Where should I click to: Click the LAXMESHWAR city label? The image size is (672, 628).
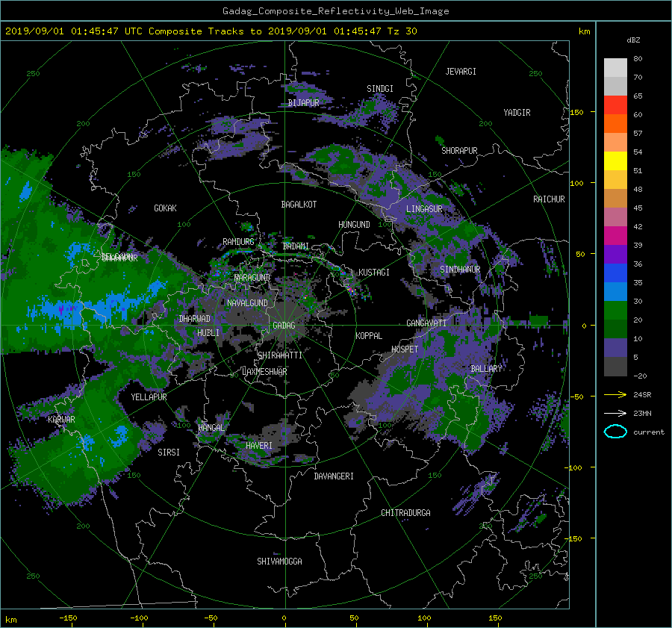(264, 372)
